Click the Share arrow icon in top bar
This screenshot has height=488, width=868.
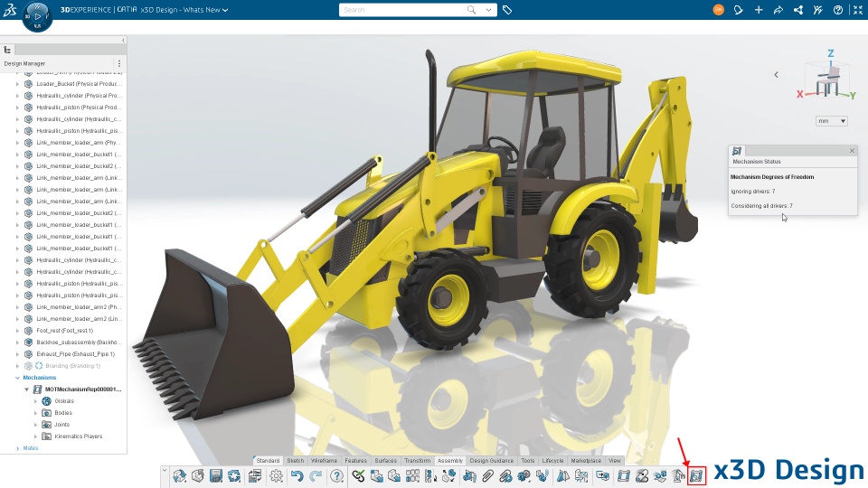[778, 10]
